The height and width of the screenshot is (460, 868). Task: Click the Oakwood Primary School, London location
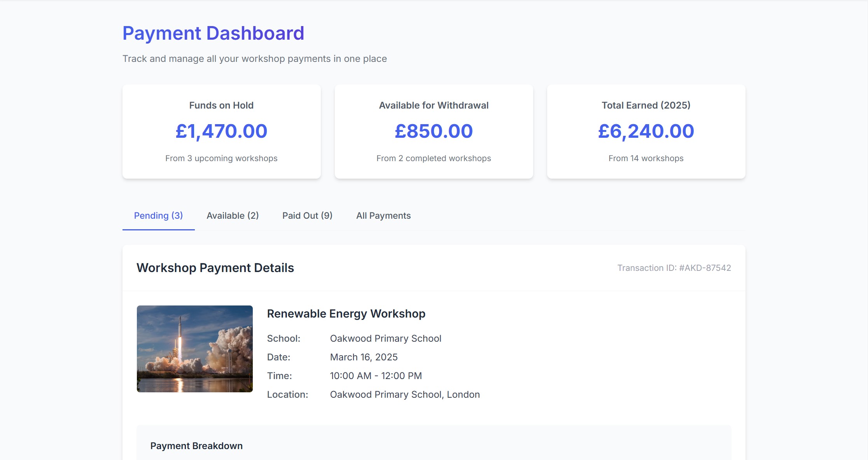[x=405, y=395]
